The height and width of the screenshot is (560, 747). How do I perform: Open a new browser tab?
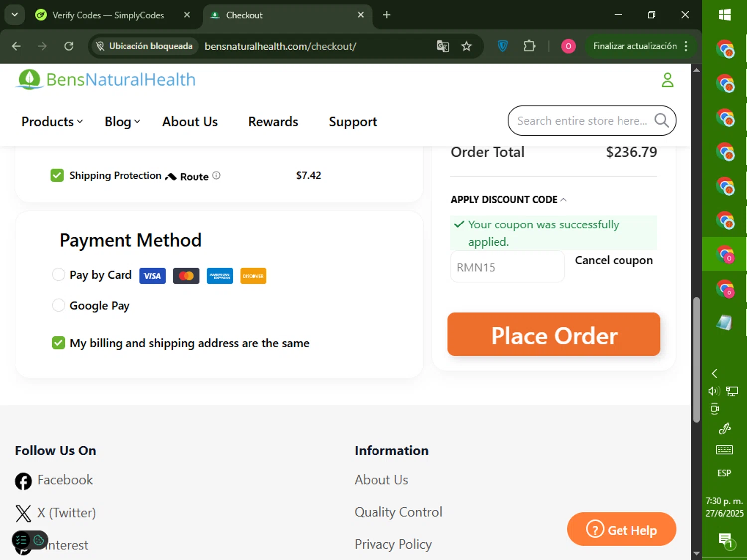tap(387, 15)
